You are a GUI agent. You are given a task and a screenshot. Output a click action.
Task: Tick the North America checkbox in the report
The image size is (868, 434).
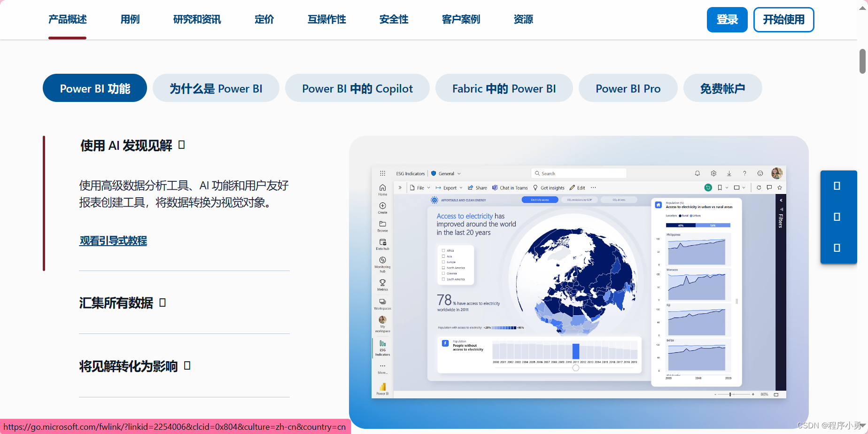click(x=443, y=268)
